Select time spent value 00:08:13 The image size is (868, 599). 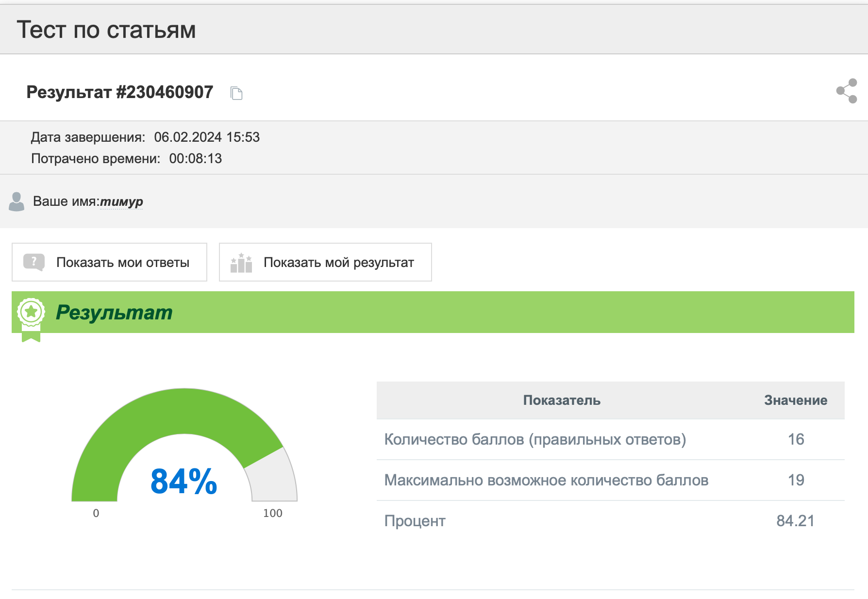[196, 159]
